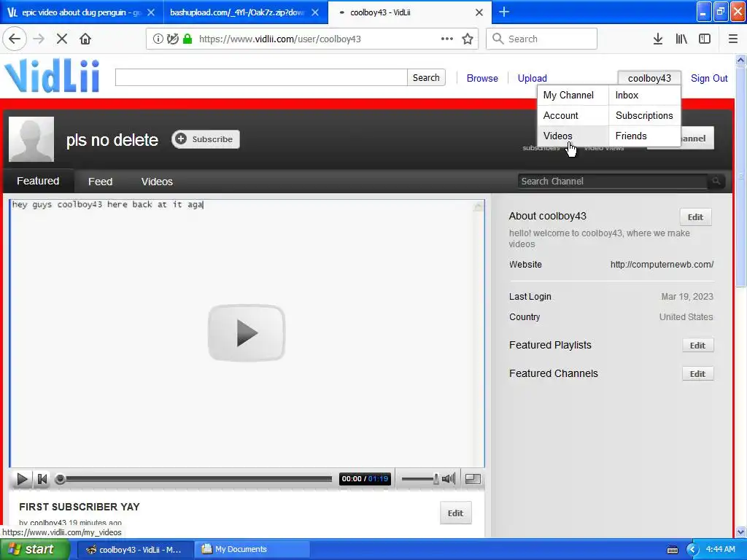Screen dimensions: 747x560
Task: Mute audio using the speaker icon
Action: (x=449, y=478)
